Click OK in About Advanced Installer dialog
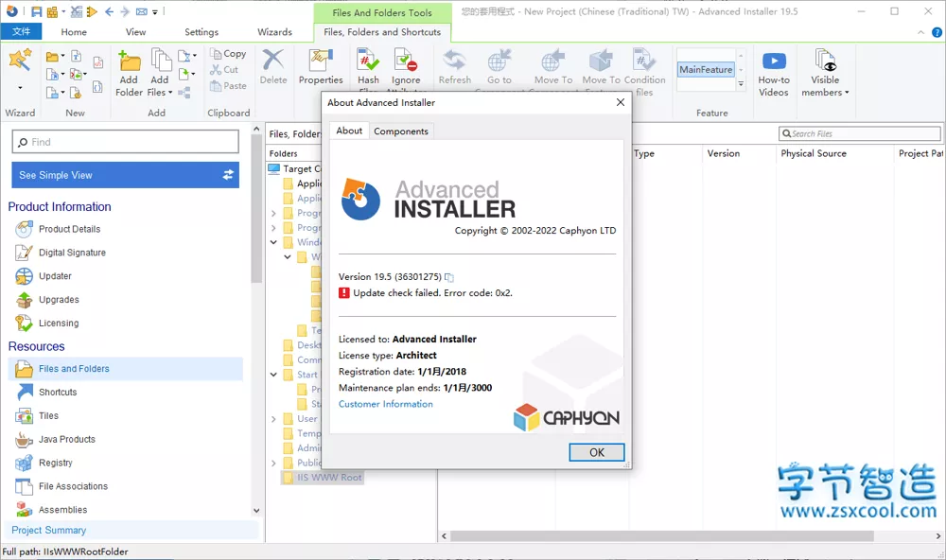 597,452
